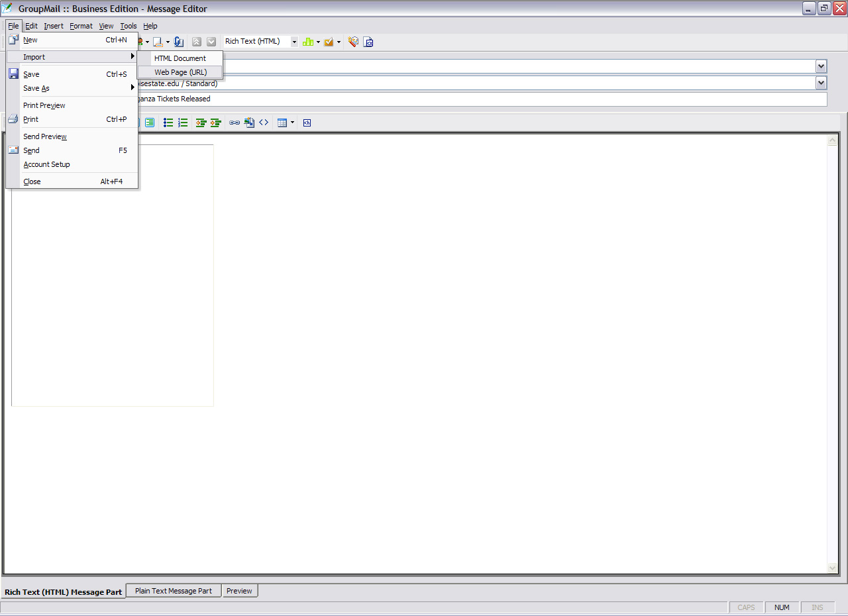Open the Insert menu
Image resolution: width=848 pixels, height=616 pixels.
tap(54, 26)
